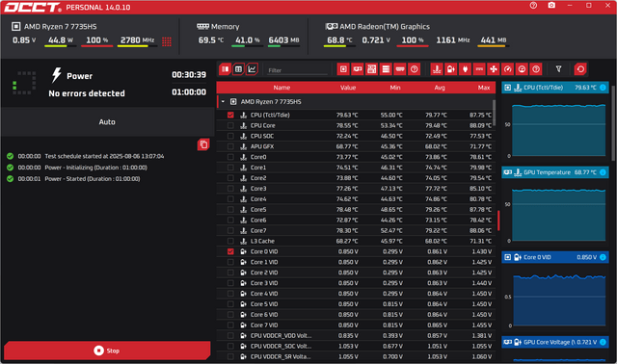
Task: Enable the Core3 temperature checkbox
Action: click(230, 189)
